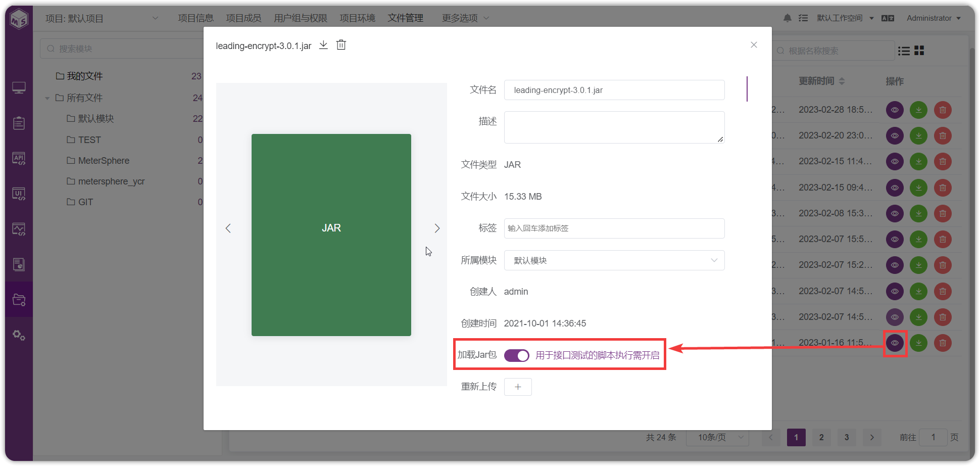The height and width of the screenshot is (466, 980).
Task: Go to 项目信息 tab
Action: pos(196,18)
